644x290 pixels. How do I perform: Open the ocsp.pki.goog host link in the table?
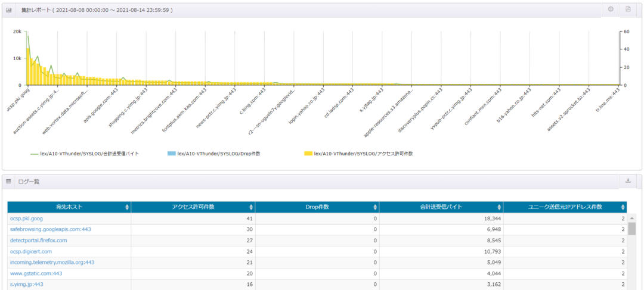(x=26, y=219)
